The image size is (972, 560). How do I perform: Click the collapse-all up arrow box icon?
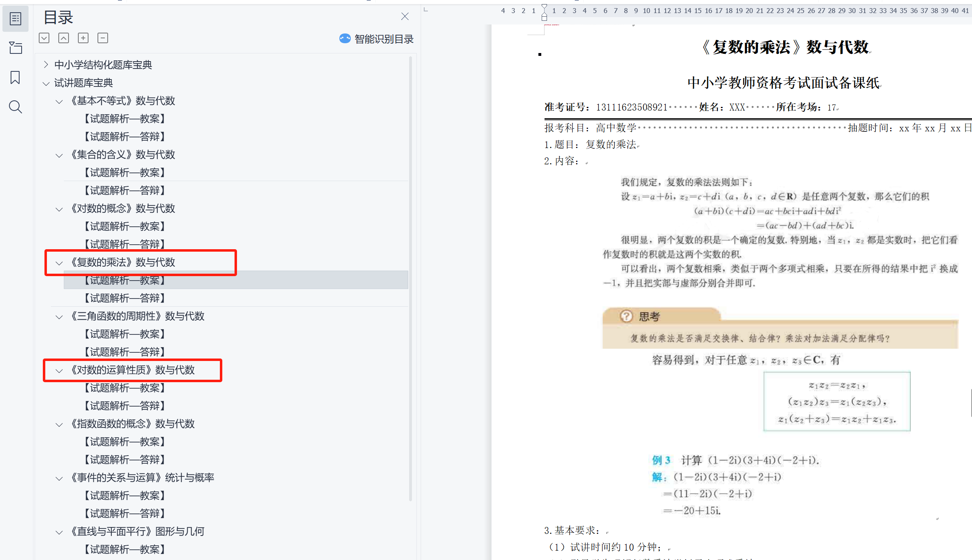click(x=64, y=38)
